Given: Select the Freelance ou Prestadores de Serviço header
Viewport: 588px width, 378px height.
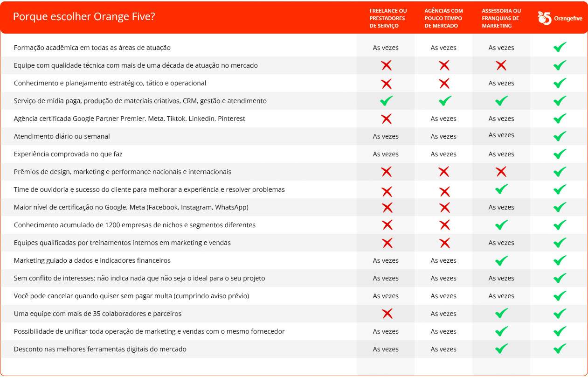Looking at the screenshot, I should pyautogui.click(x=388, y=18).
